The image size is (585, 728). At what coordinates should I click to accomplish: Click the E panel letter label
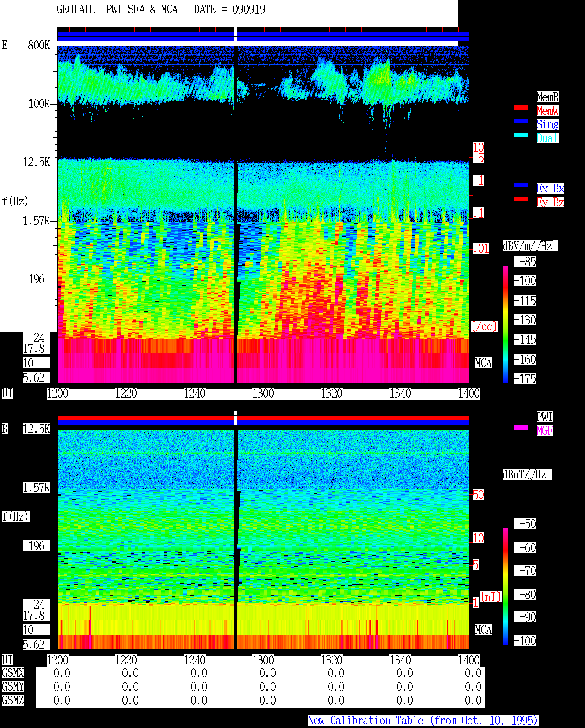(x=5, y=45)
